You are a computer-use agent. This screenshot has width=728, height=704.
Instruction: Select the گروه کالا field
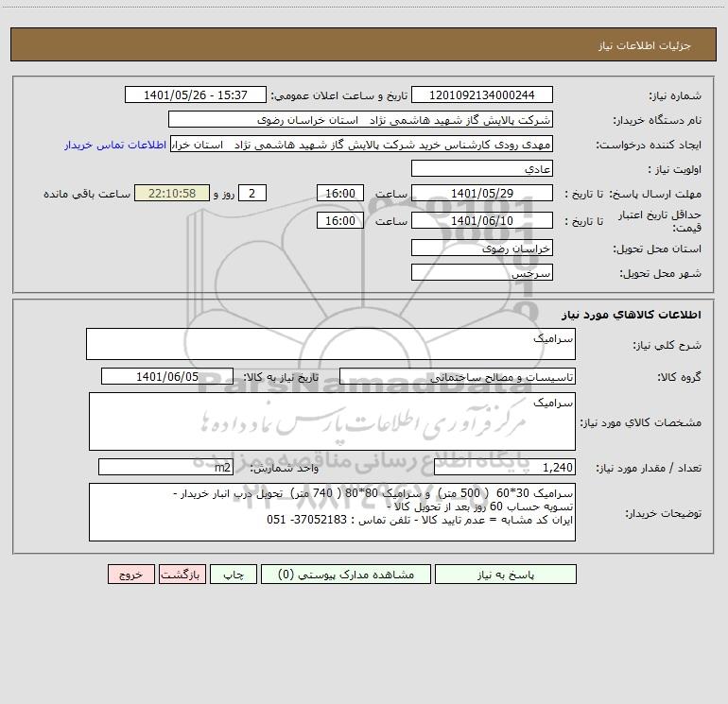(458, 376)
